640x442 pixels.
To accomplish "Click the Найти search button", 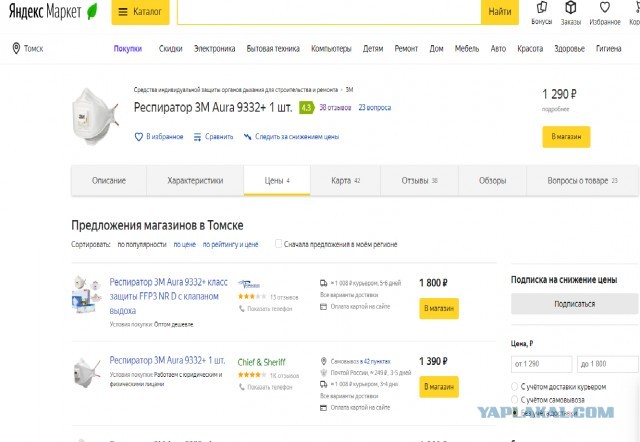I will click(500, 12).
